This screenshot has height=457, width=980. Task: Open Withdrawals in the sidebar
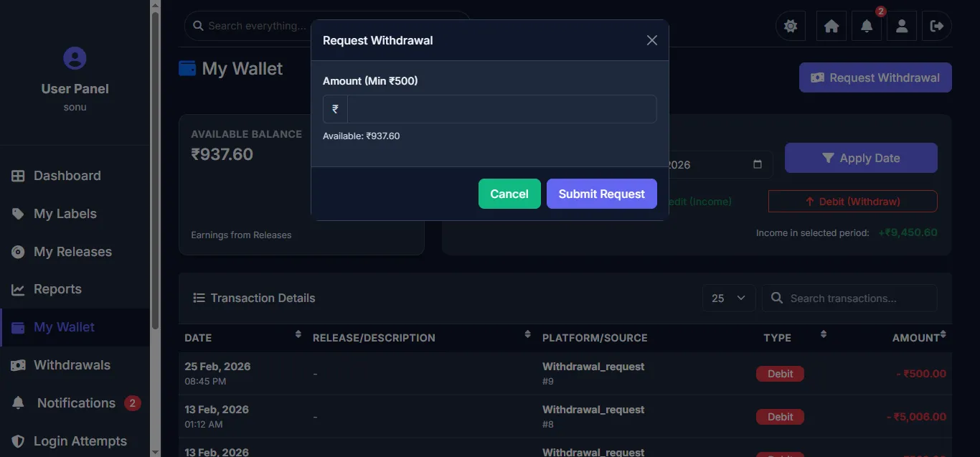[75, 365]
